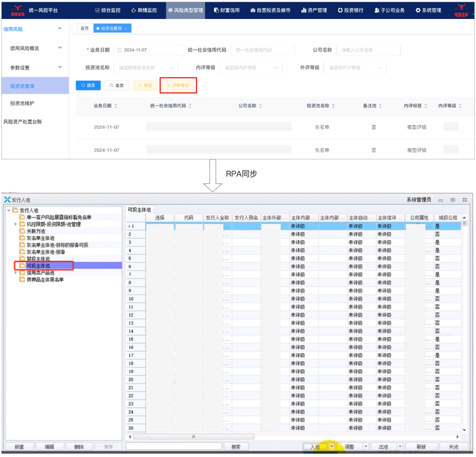Click the calendar icon in 业务日期 field
Viewport: 476px width, 457px height.
click(120, 50)
